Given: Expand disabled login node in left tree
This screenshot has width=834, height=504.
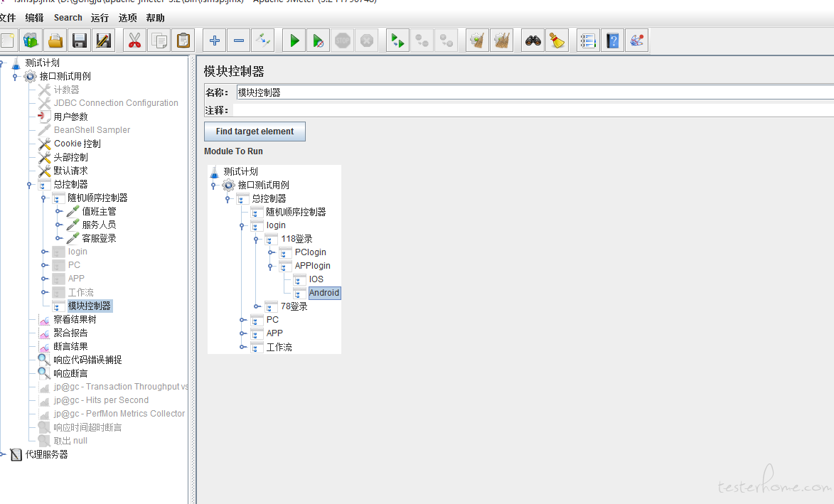Looking at the screenshot, I should pyautogui.click(x=44, y=252).
